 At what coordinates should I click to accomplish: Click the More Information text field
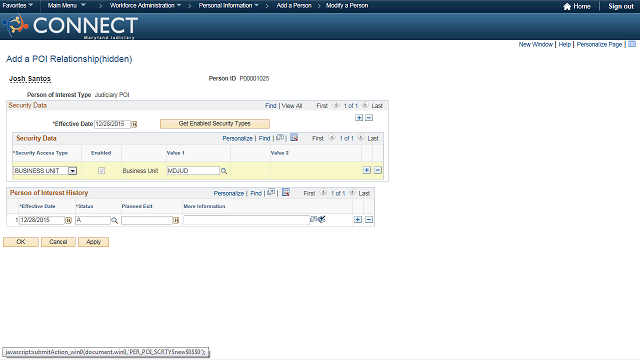246,220
